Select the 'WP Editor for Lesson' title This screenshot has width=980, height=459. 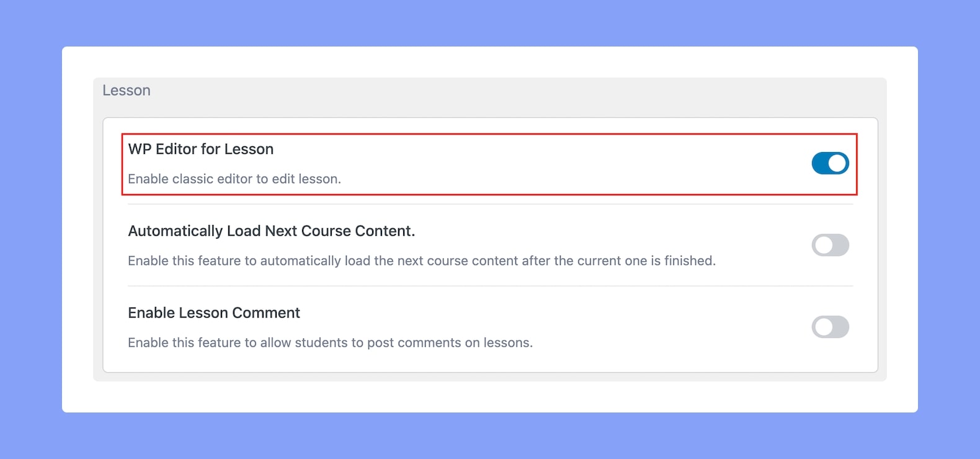[x=200, y=149]
